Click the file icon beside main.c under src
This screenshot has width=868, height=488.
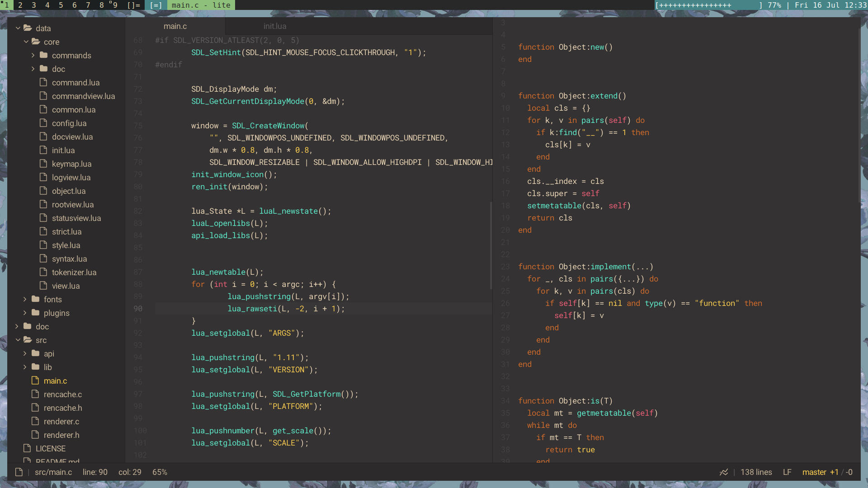click(x=34, y=380)
